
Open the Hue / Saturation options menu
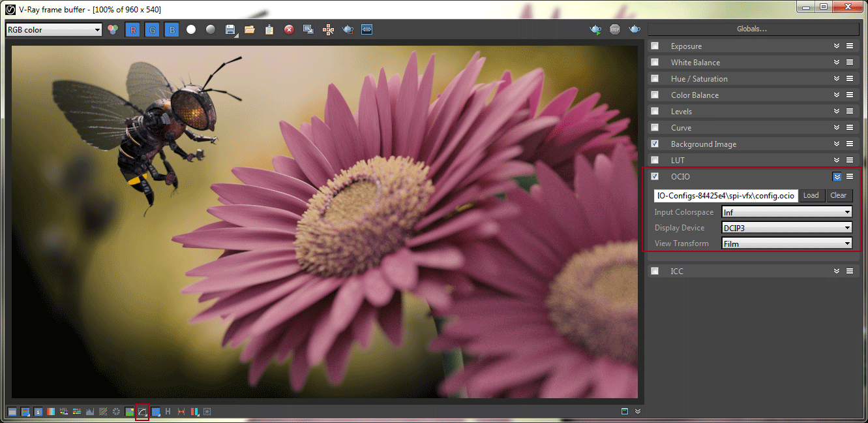(x=850, y=79)
